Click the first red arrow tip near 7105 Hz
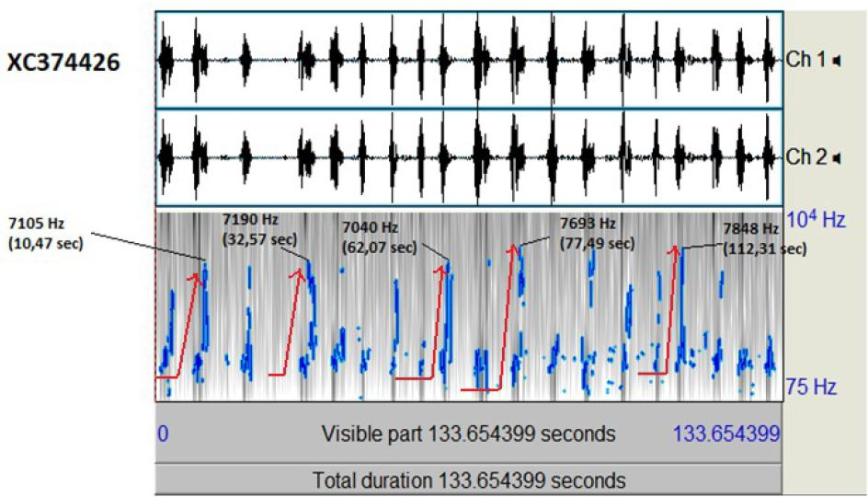The image size is (868, 497). pos(196,273)
